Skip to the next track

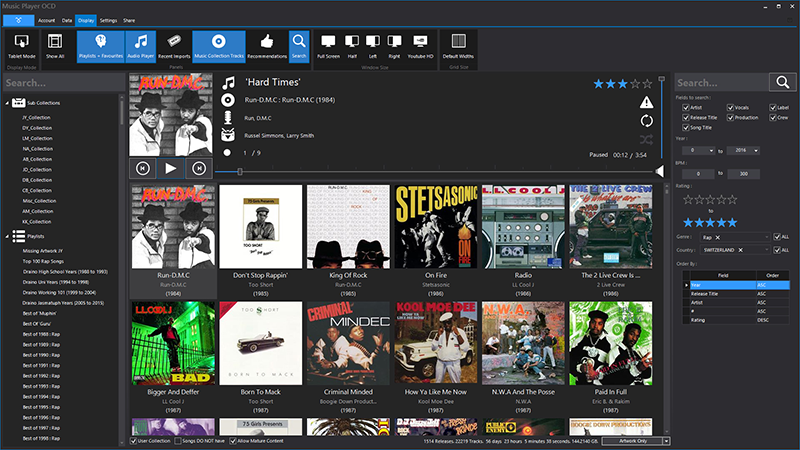pos(199,168)
